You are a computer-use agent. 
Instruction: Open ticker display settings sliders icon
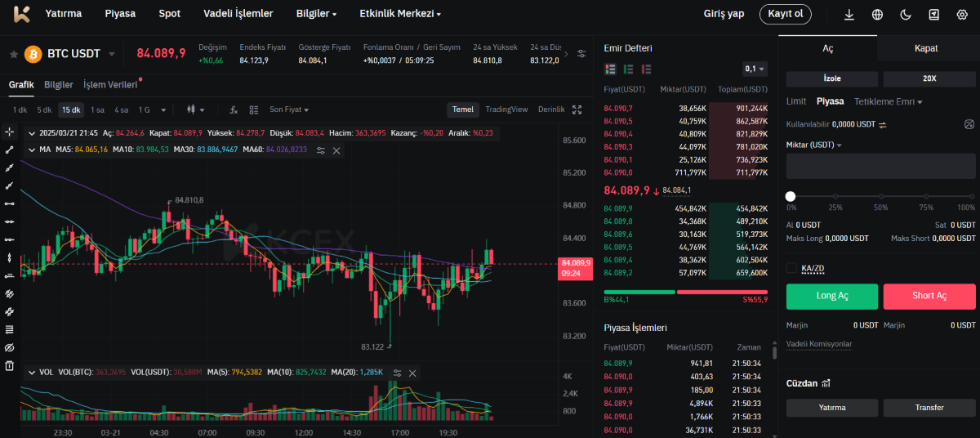(x=581, y=54)
